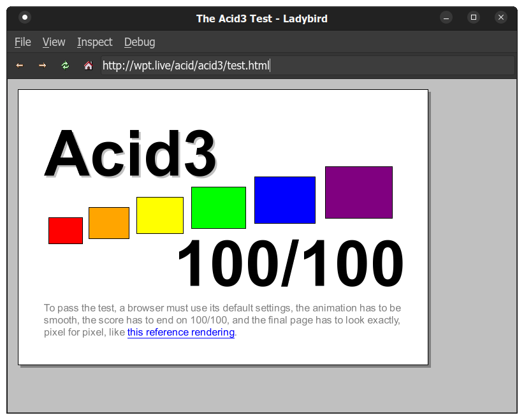The width and height of the screenshot is (524, 420).
Task: Open the View menu
Action: [x=54, y=42]
